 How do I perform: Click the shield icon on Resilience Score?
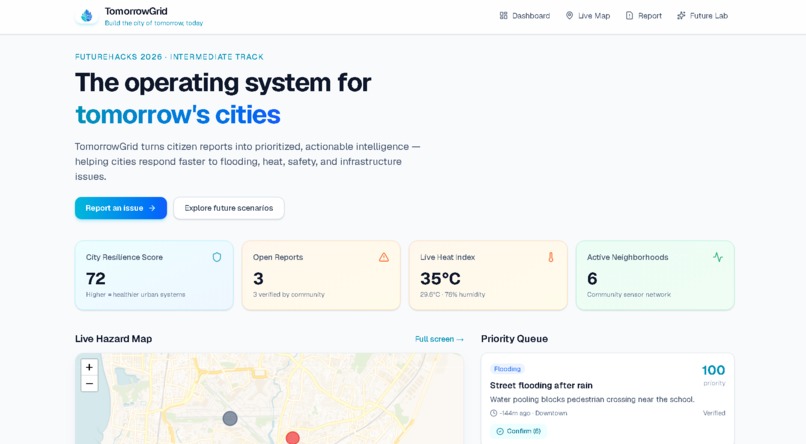pos(217,257)
